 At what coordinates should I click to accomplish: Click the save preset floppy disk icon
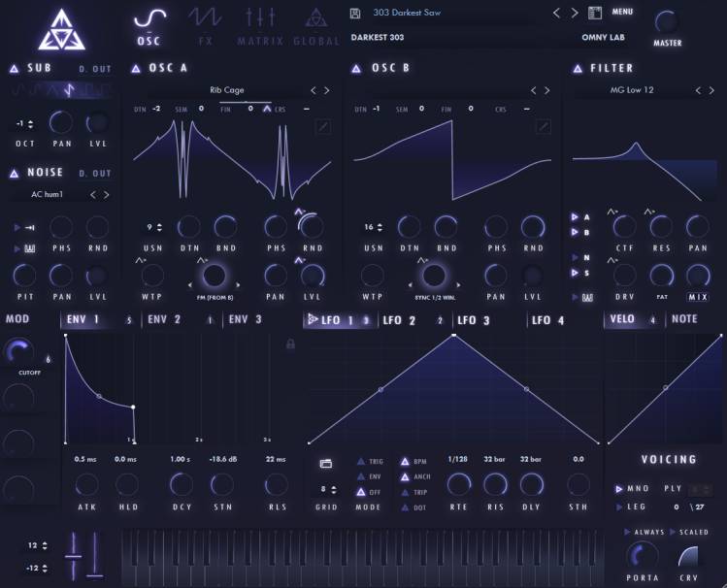click(355, 13)
